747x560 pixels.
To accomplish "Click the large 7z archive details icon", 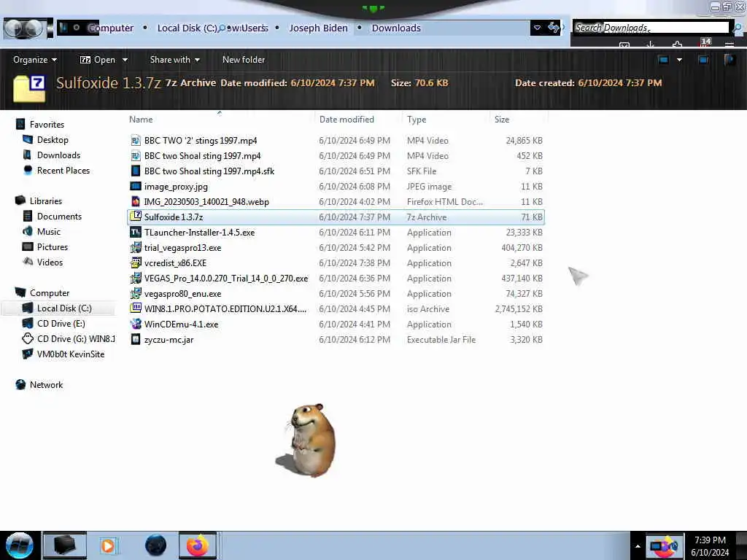I will coord(29,88).
